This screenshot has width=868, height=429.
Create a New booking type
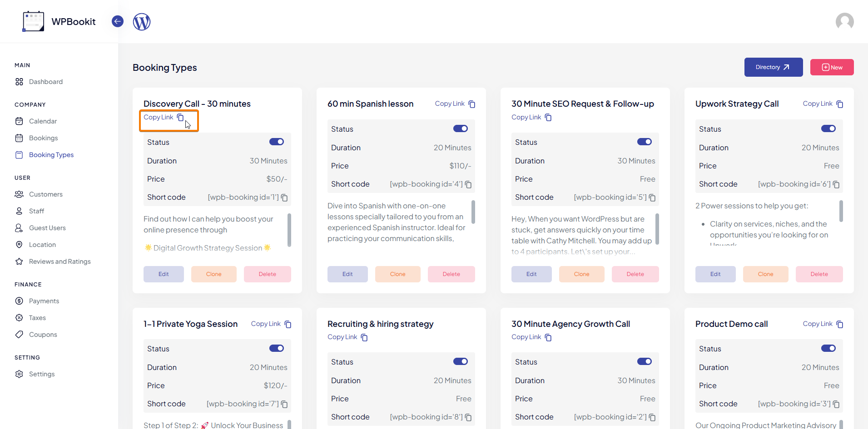pyautogui.click(x=832, y=67)
